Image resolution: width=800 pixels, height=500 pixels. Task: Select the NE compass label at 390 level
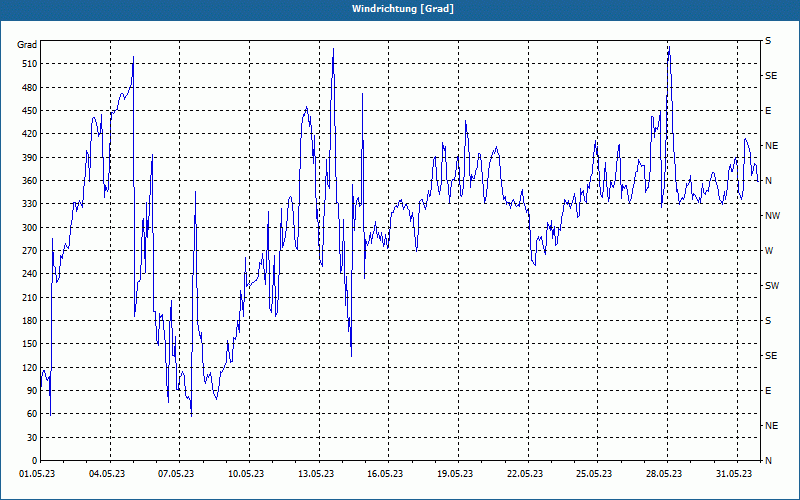(x=771, y=146)
